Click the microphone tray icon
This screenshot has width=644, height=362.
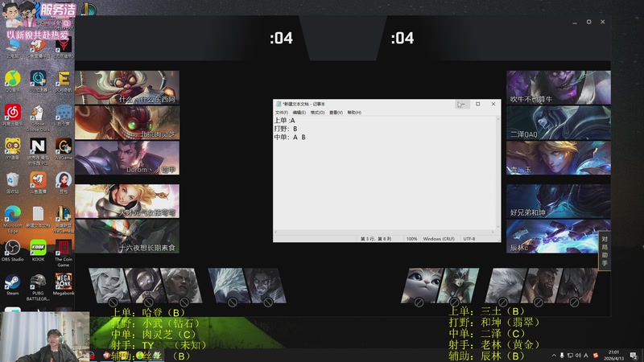pos(562,356)
